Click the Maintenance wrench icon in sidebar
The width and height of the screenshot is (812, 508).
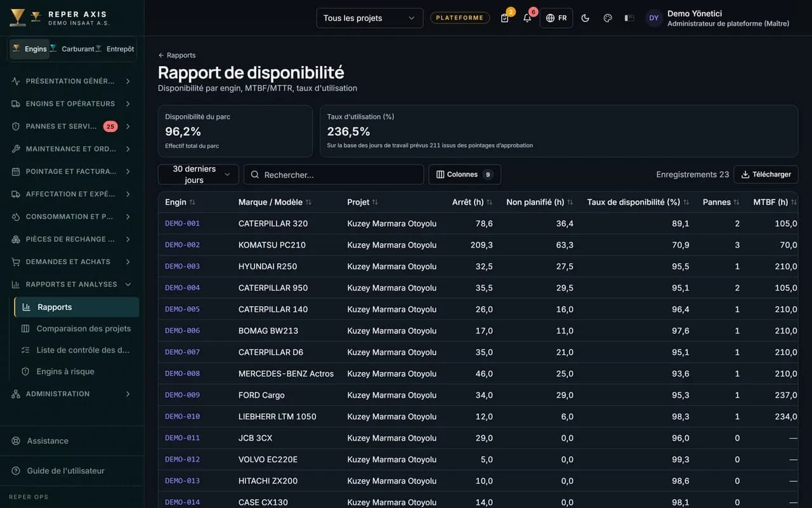coord(16,149)
